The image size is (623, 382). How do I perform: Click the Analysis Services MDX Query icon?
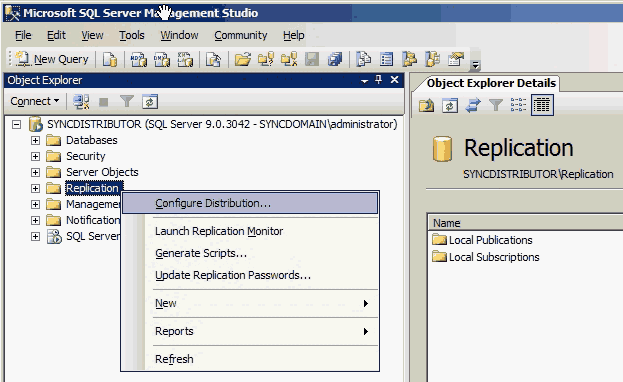[x=139, y=59]
